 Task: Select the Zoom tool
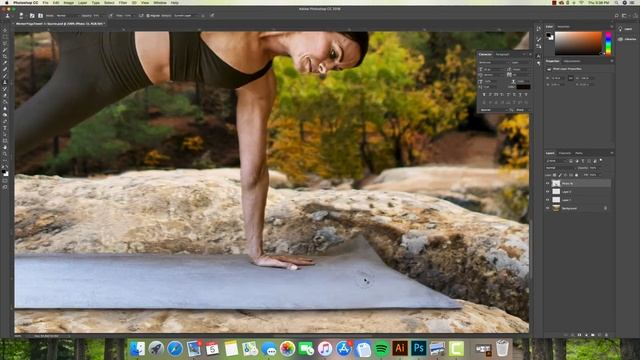point(5,154)
